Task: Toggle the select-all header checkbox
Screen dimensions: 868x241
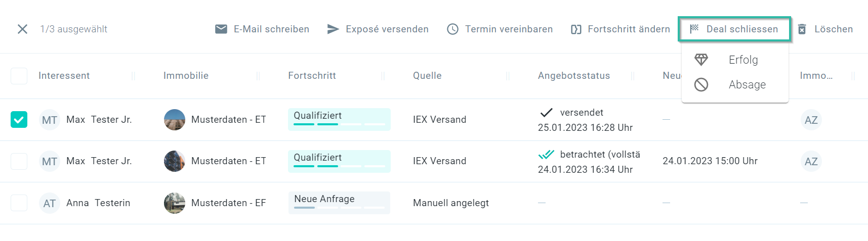Action: [19, 76]
